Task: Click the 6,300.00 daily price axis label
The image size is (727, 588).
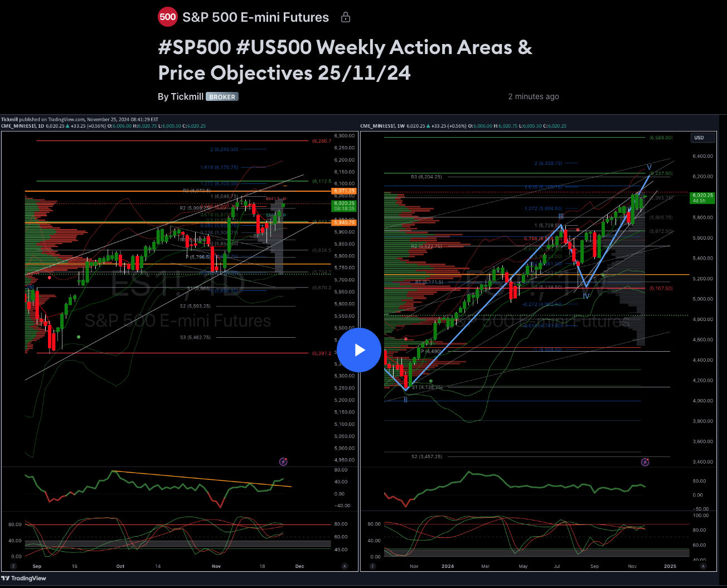Action: (x=345, y=136)
